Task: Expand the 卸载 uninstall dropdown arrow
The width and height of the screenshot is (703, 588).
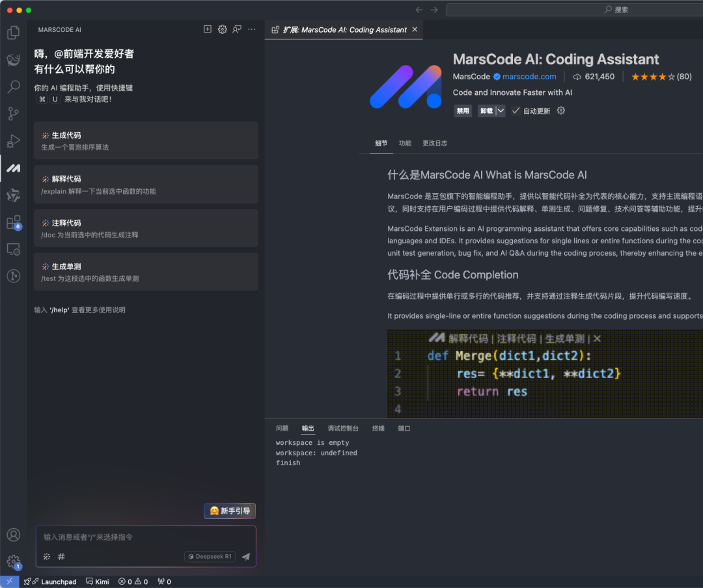Action: coord(501,111)
